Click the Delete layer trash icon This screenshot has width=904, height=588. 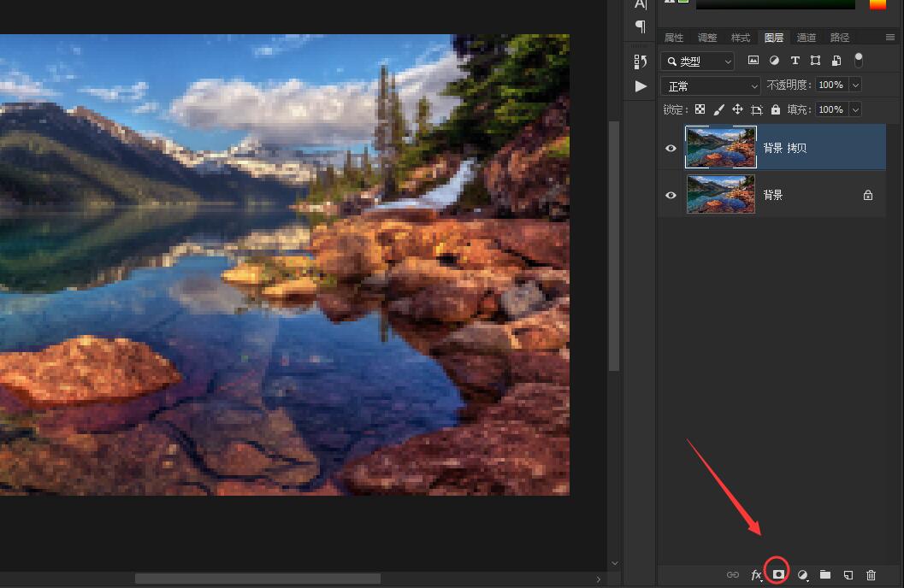872,575
